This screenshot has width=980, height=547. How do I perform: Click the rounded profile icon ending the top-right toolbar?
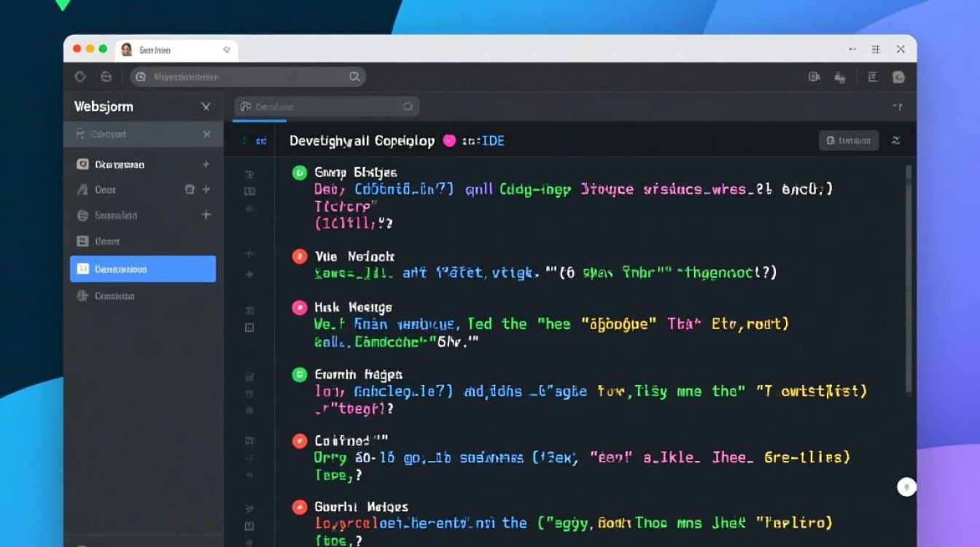click(x=898, y=77)
